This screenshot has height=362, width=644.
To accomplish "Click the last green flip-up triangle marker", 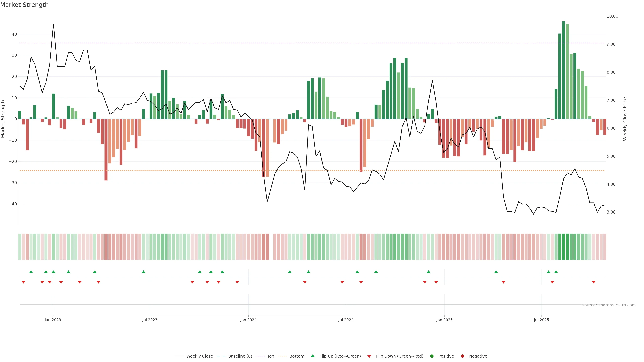I will [556, 272].
